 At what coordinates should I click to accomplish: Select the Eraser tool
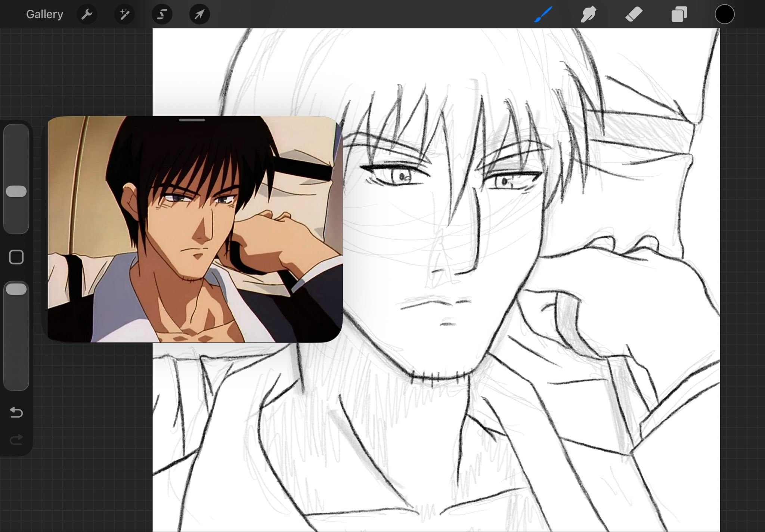(x=634, y=14)
